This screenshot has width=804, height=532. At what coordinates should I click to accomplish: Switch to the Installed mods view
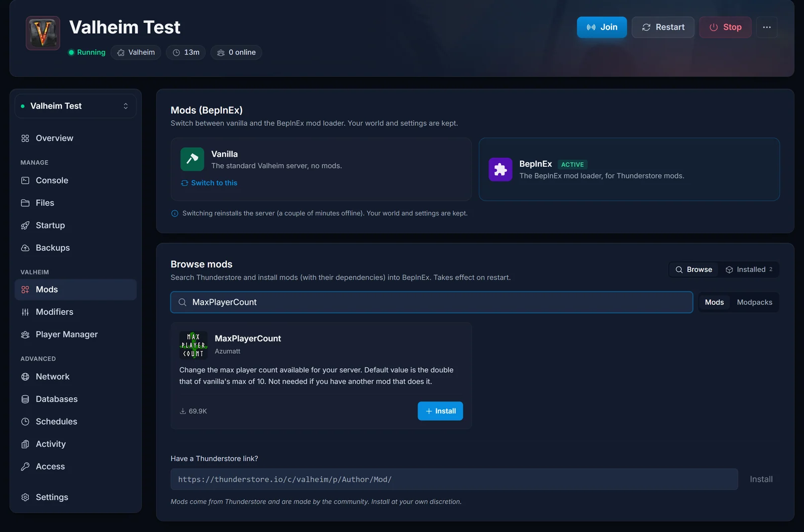pos(749,270)
